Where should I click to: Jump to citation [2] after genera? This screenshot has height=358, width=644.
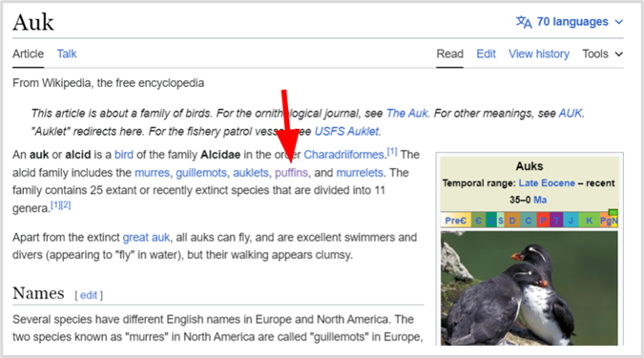tap(66, 205)
